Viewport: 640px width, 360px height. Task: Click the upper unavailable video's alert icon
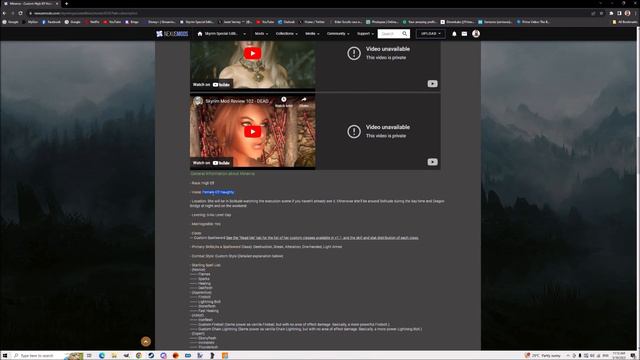pos(354,53)
